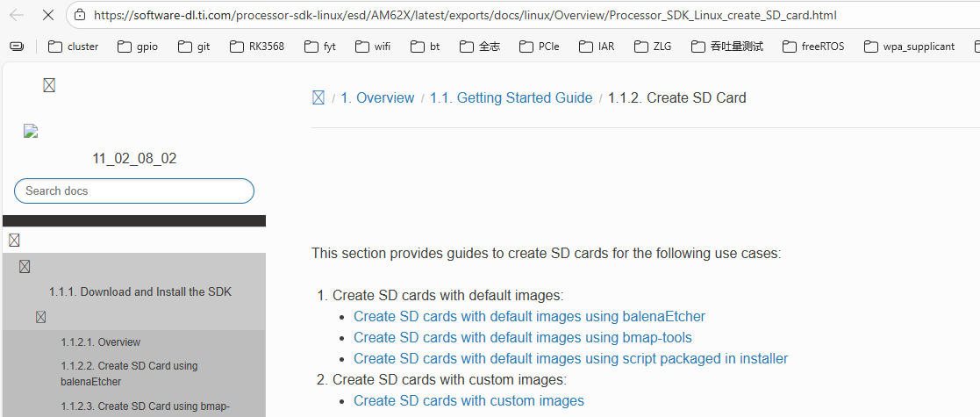The width and height of the screenshot is (980, 417).
Task: Open the wpa_supplicant bookmarks folder
Action: (909, 47)
